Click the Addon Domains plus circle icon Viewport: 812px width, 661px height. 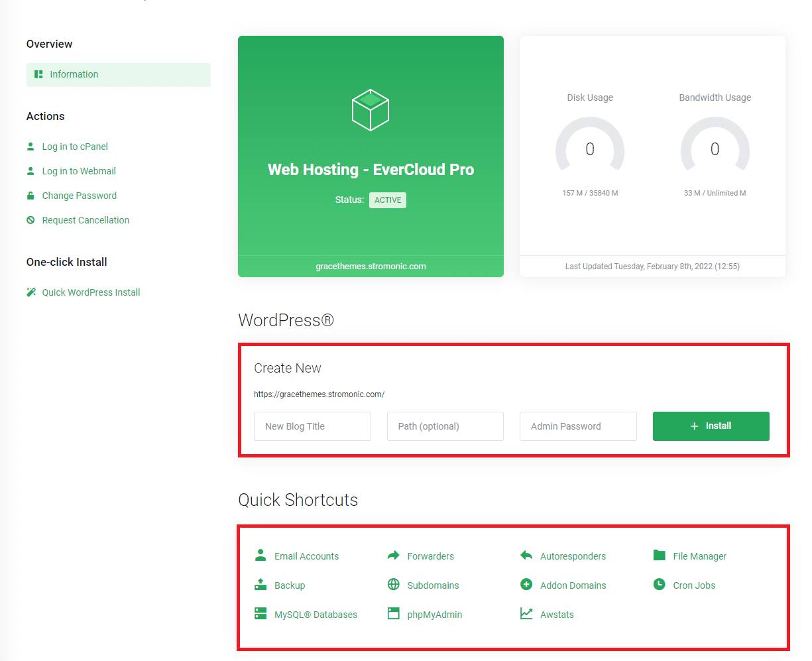click(526, 585)
